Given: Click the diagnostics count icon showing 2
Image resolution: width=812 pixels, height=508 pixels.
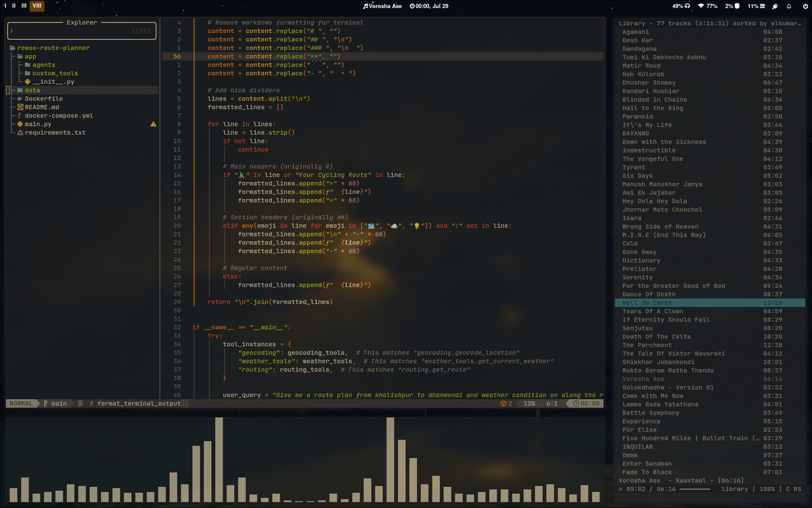Looking at the screenshot, I should click(x=506, y=404).
